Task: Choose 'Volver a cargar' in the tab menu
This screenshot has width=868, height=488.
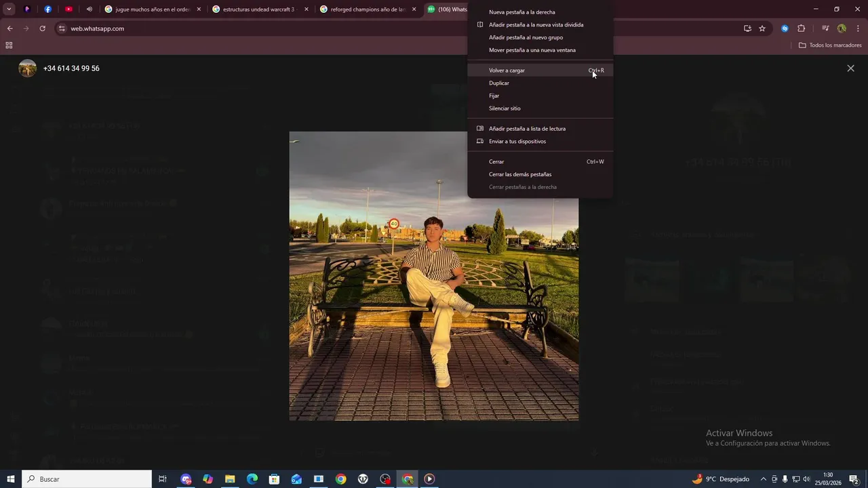Action: click(x=540, y=70)
